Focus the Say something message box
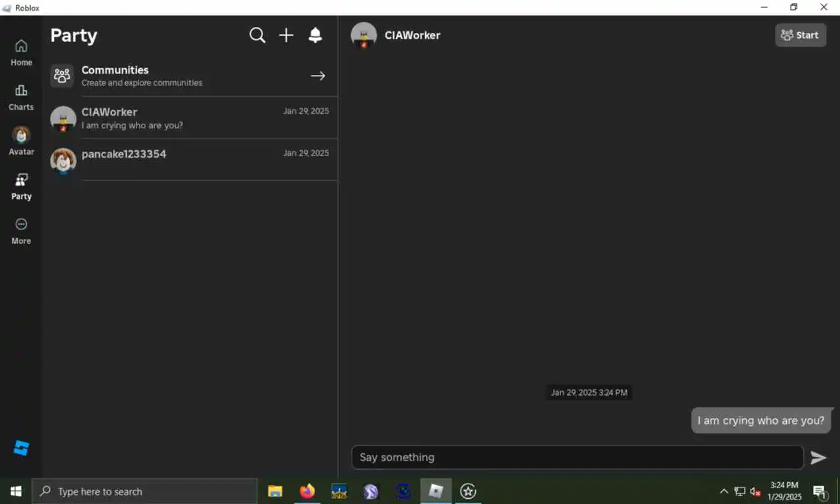The width and height of the screenshot is (840, 504). 577,457
